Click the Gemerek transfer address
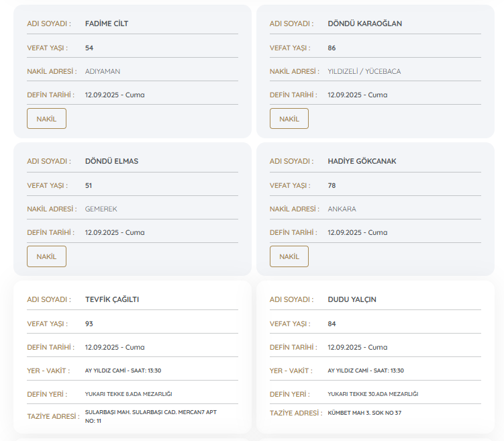 (x=101, y=209)
